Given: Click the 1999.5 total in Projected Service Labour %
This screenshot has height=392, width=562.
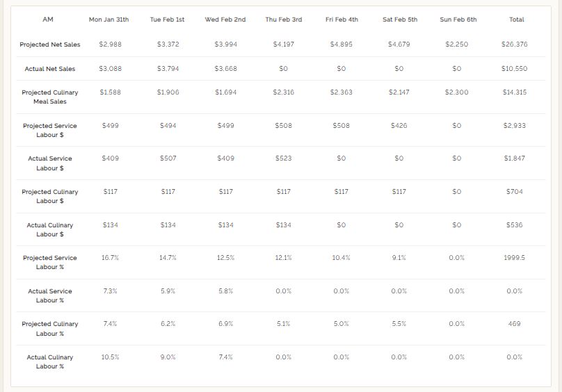Looking at the screenshot, I should (514, 258).
